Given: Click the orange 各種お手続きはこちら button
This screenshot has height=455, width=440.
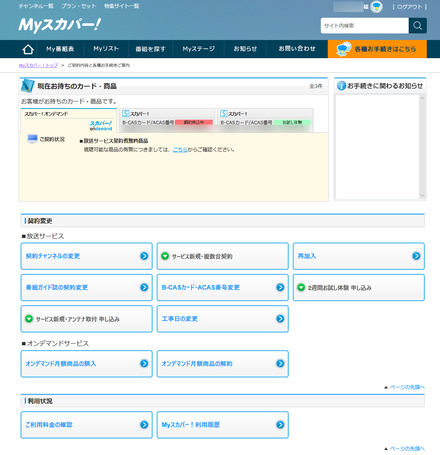Looking at the screenshot, I should click(377, 49).
